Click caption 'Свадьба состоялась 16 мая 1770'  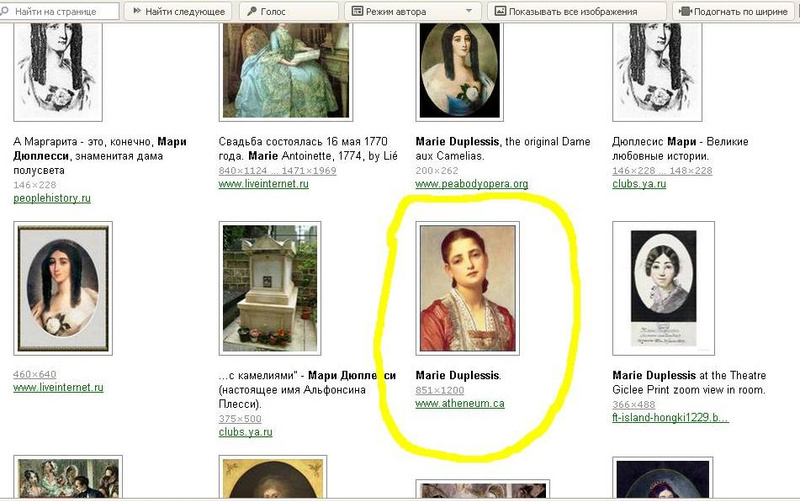(x=303, y=142)
